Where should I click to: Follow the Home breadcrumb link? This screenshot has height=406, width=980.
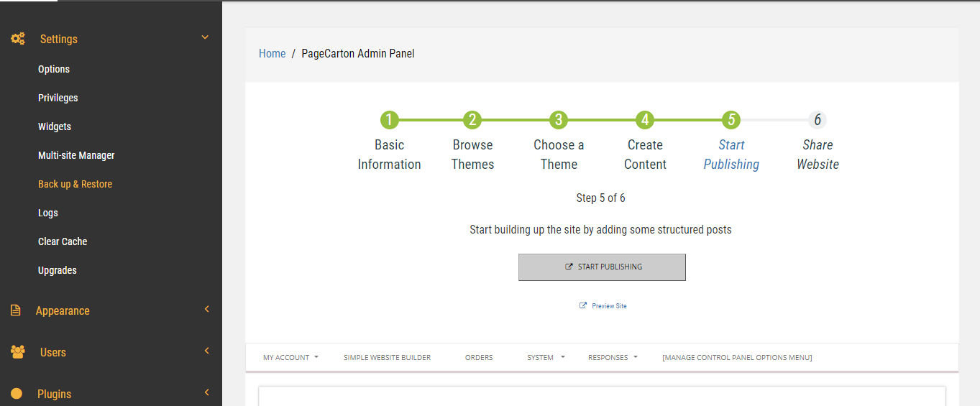click(272, 53)
